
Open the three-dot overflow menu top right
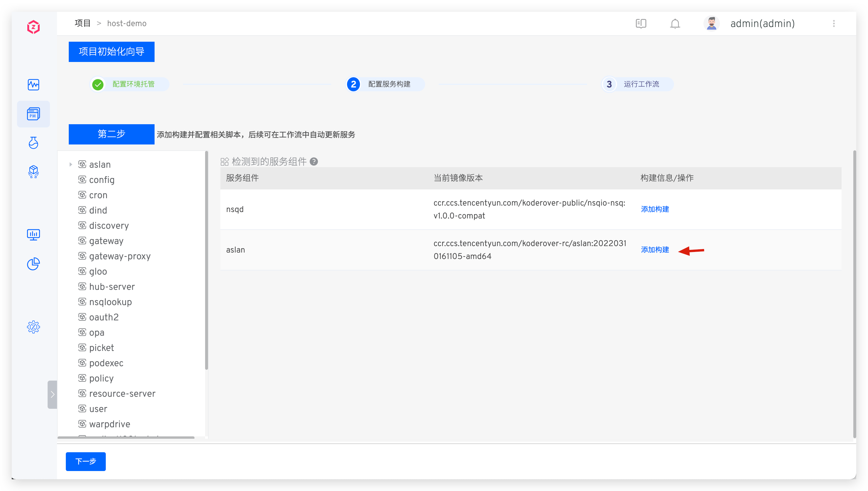point(834,23)
